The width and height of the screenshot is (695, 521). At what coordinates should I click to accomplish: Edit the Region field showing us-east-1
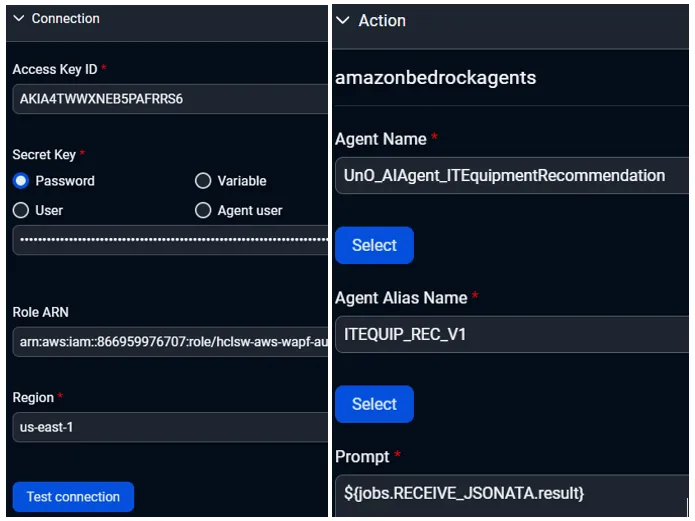tap(170, 426)
